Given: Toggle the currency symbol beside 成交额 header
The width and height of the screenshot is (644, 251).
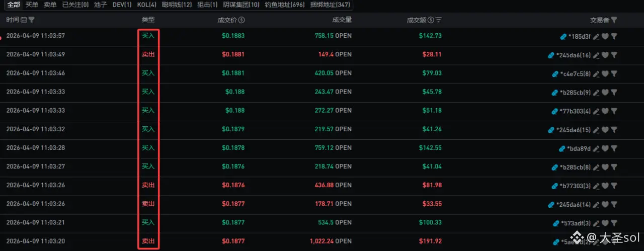Looking at the screenshot, I should tap(431, 20).
